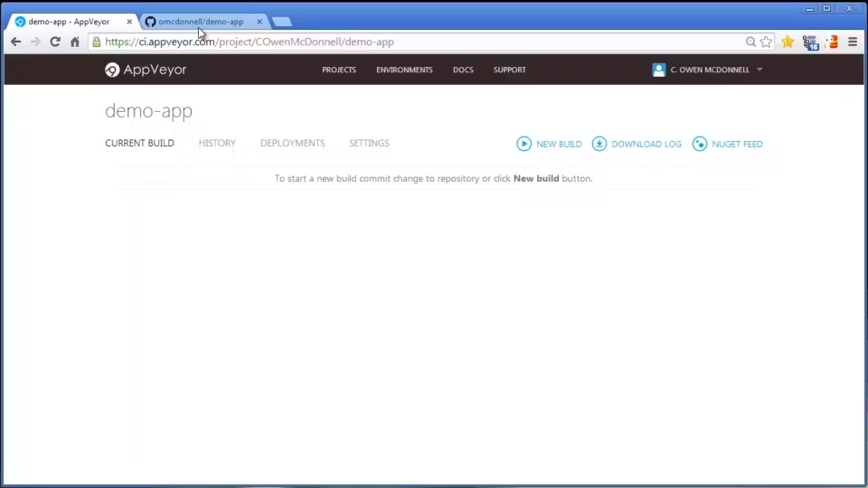Switch to the History tab
The width and height of the screenshot is (868, 488).
click(x=217, y=143)
